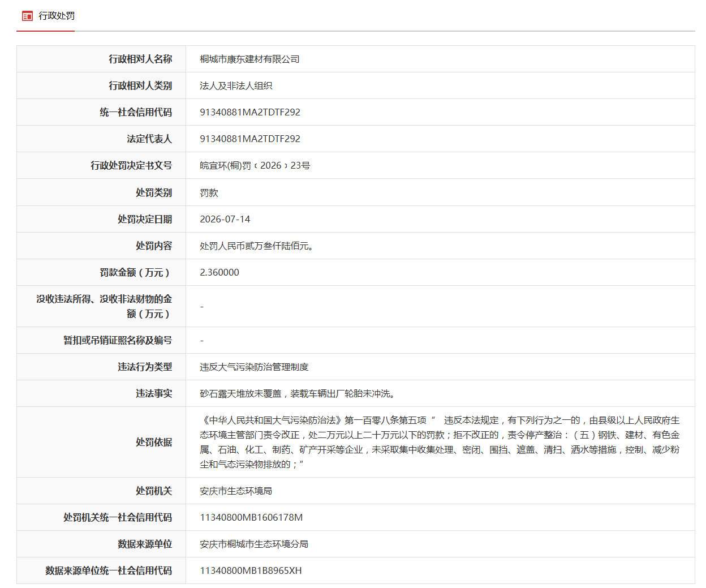
Task: Click the dash value in 没收违法所得 row
Action: tap(201, 306)
